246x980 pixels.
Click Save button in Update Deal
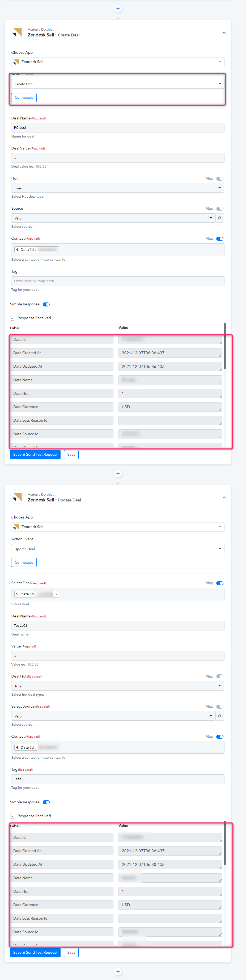(71, 953)
